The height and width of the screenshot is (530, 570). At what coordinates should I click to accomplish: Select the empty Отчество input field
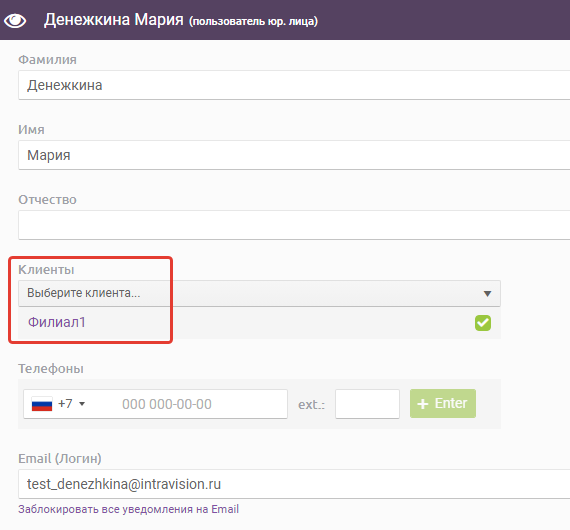[x=294, y=225]
